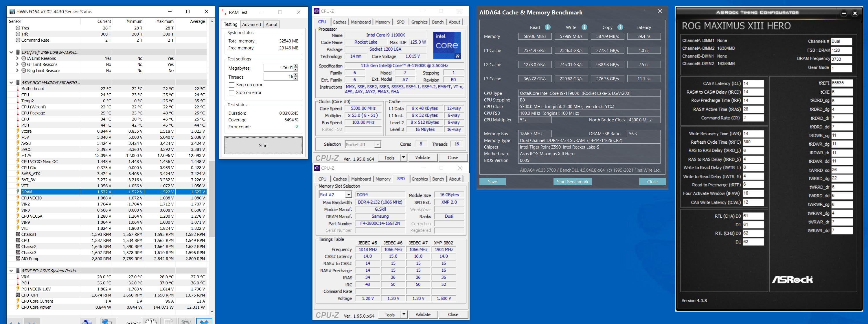Screen dimensions: 868x324
Task: Click the Megabytes input field showing 25601
Action: pyautogui.click(x=278, y=68)
